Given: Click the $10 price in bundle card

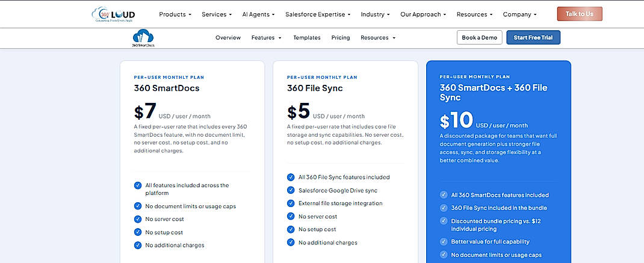Looking at the screenshot, I should (x=456, y=120).
